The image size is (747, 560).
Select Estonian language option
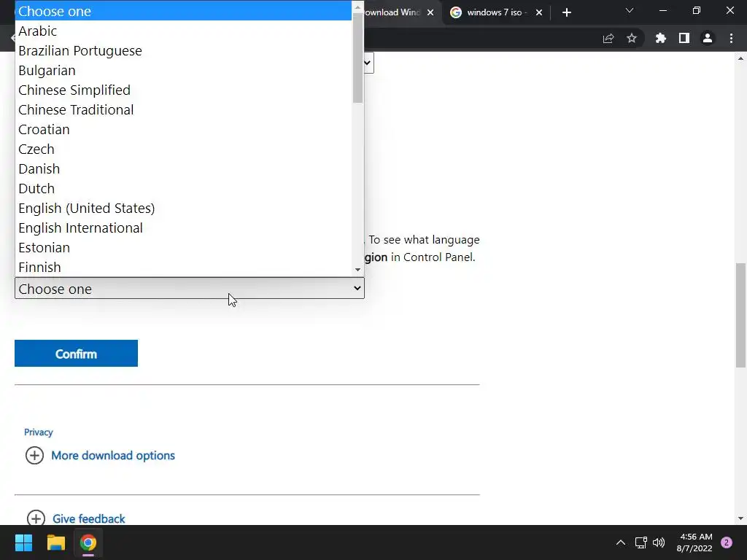[183, 248]
